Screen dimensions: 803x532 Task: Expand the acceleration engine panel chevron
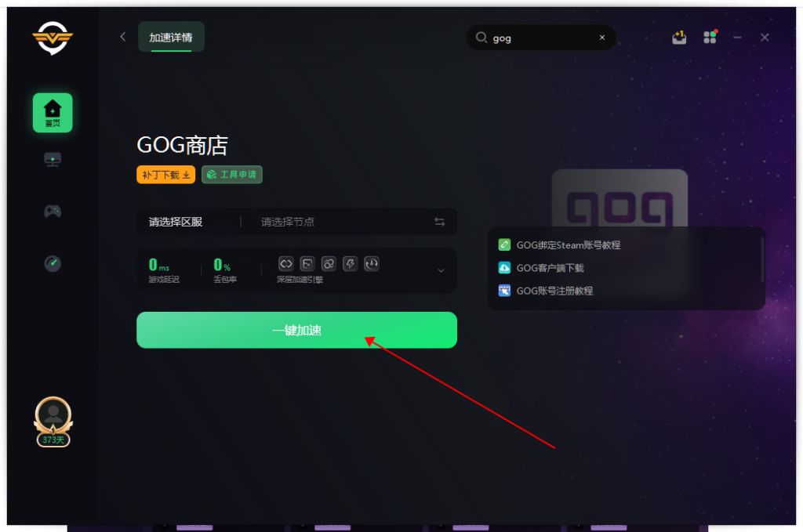tap(441, 270)
